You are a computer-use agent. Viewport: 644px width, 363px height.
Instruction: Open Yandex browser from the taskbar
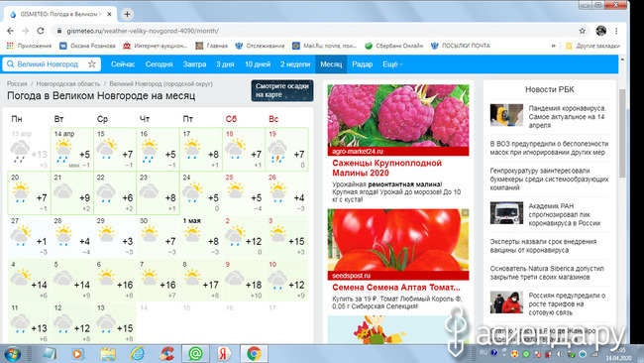point(224,353)
